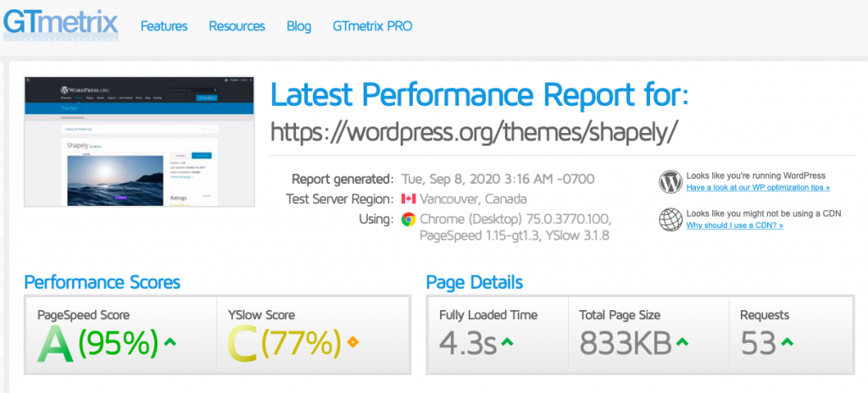The width and height of the screenshot is (868, 393).
Task: Open WP optimization tips link
Action: tap(758, 188)
